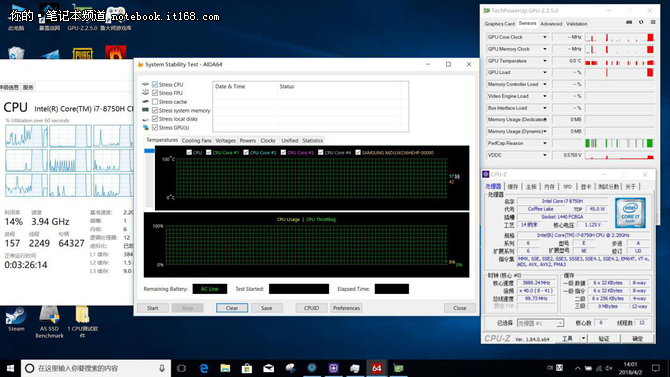The width and height of the screenshot is (670, 377).
Task: Click the purple CPU-Z taskbar icon
Action: click(333, 368)
